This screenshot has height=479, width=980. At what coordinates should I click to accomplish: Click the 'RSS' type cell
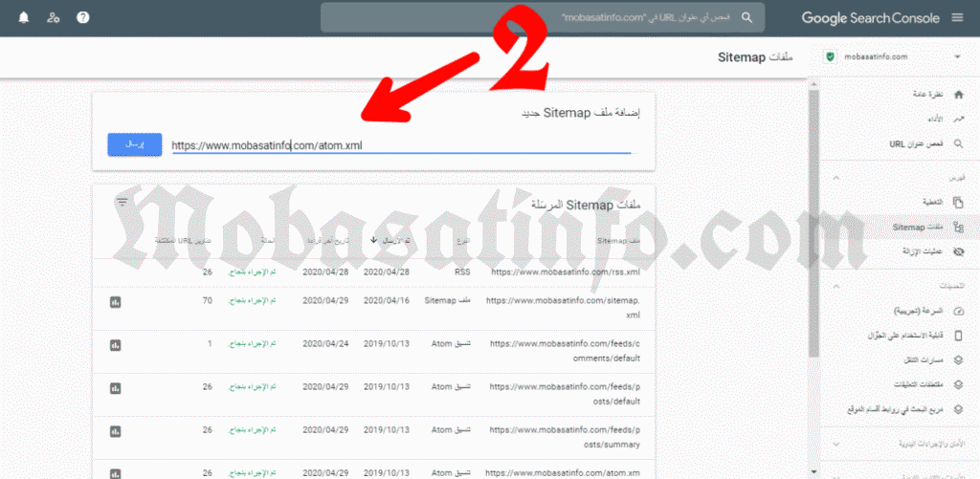click(462, 272)
